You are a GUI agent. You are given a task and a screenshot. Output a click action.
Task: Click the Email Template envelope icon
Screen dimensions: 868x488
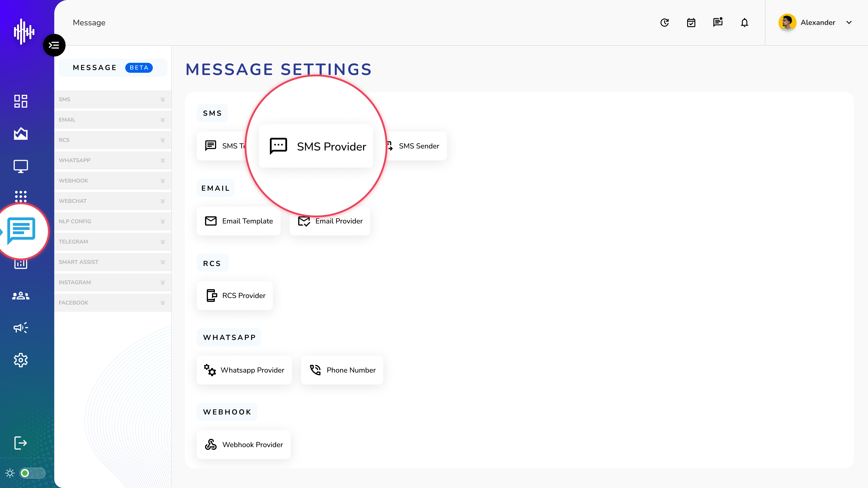click(211, 221)
